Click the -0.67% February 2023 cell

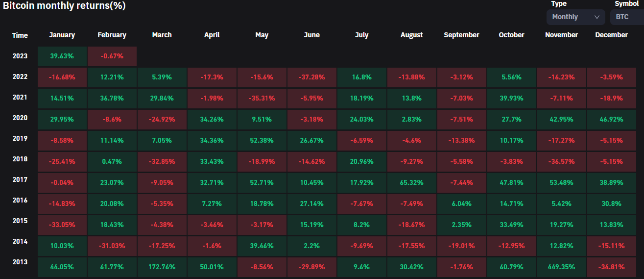[x=112, y=56]
